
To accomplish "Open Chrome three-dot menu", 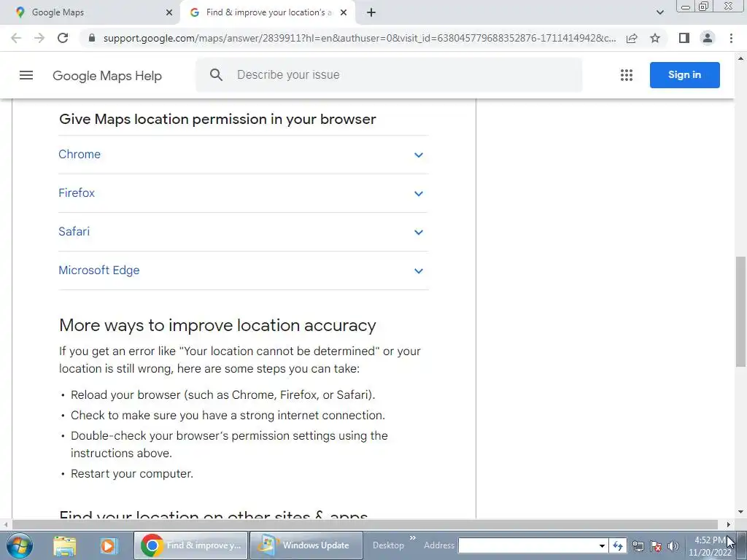I will point(731,38).
